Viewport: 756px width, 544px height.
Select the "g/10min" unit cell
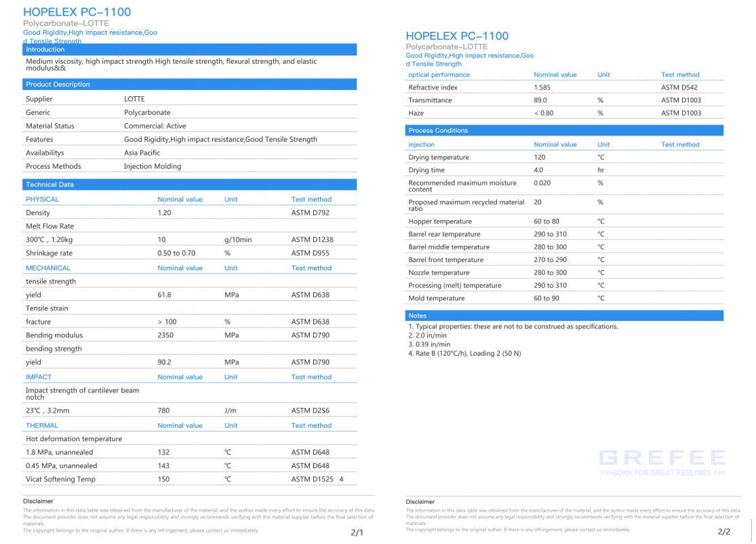[x=238, y=239]
